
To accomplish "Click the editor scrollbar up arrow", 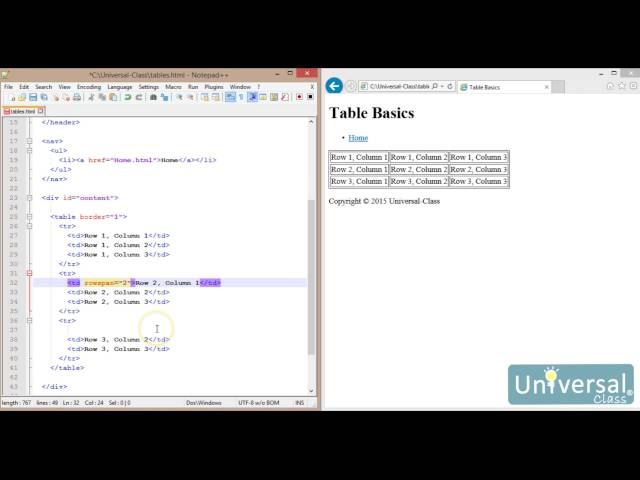I will 311,122.
